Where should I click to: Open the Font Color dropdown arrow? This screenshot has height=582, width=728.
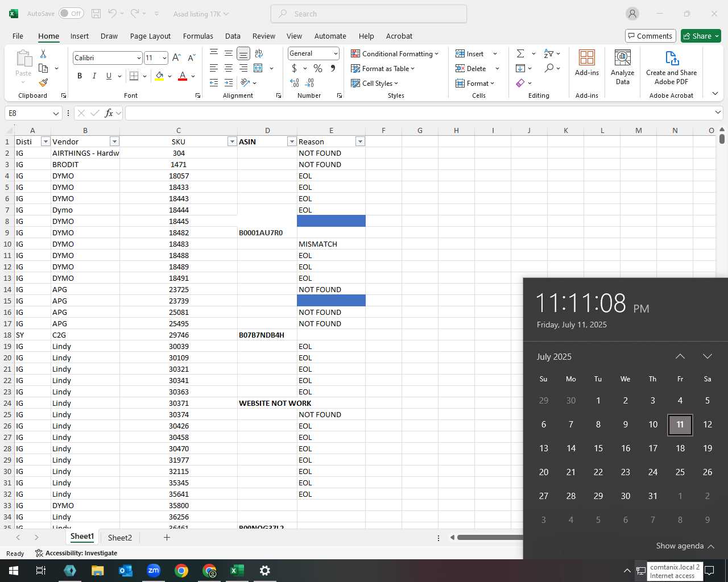click(193, 76)
